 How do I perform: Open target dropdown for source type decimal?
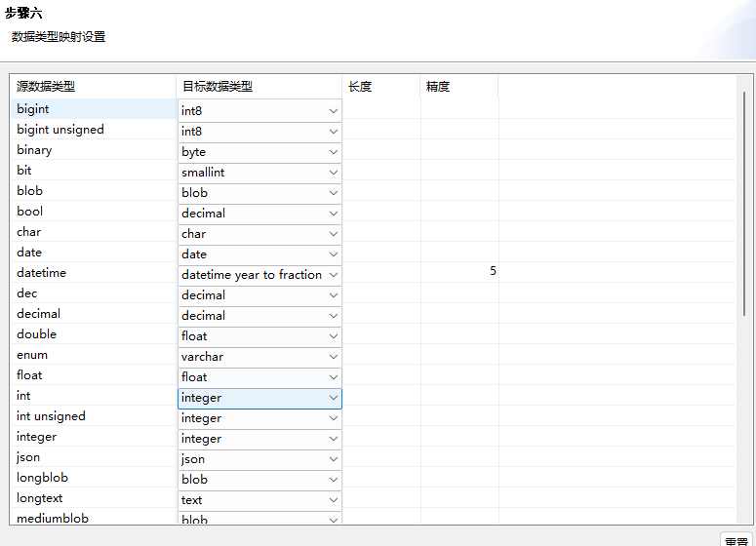[259, 316]
